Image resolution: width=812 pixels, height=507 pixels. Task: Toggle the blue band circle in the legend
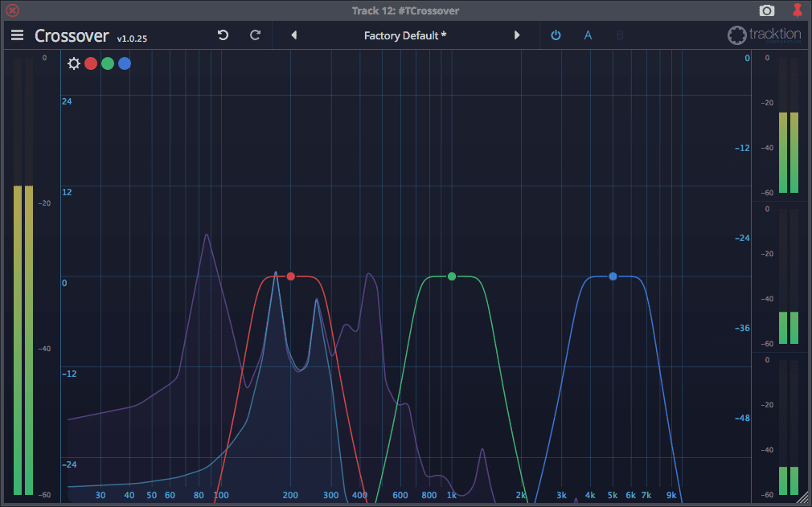point(125,63)
